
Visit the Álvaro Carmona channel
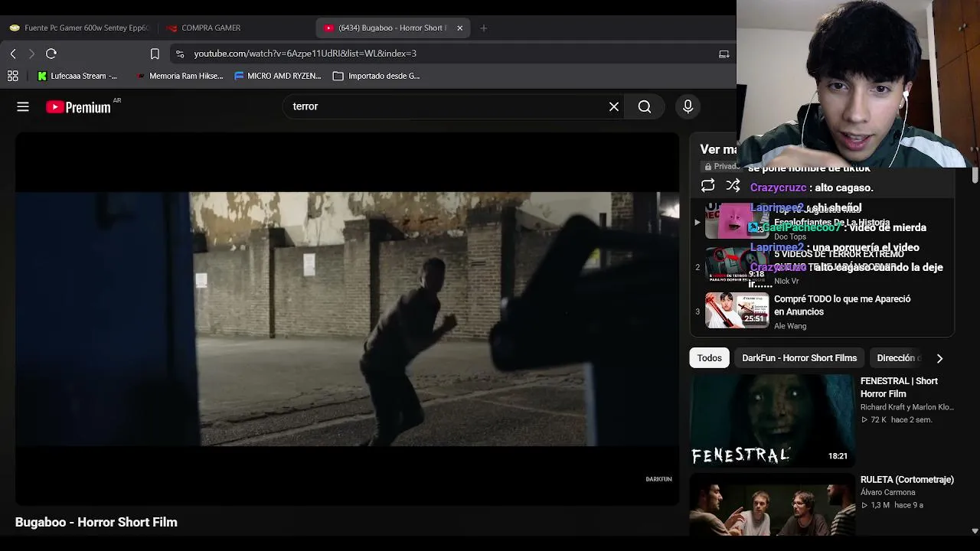[888, 493]
